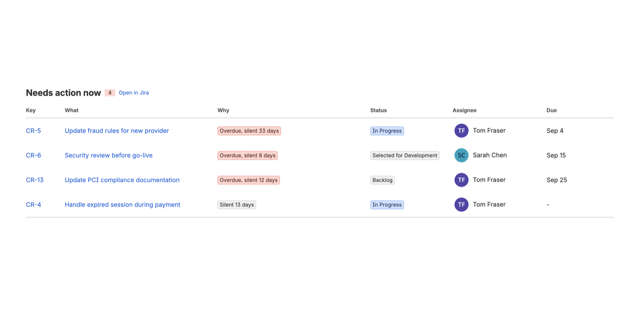Click the 'Needs action now' heading
This screenshot has height=315, width=644.
coord(63,93)
